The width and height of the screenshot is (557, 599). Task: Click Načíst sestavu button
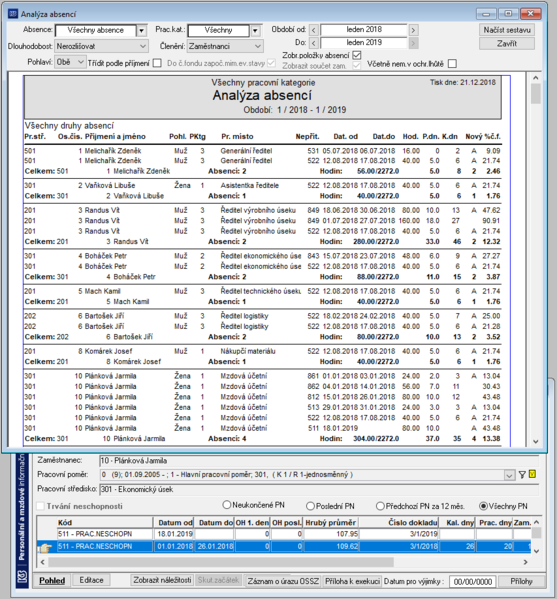507,30
